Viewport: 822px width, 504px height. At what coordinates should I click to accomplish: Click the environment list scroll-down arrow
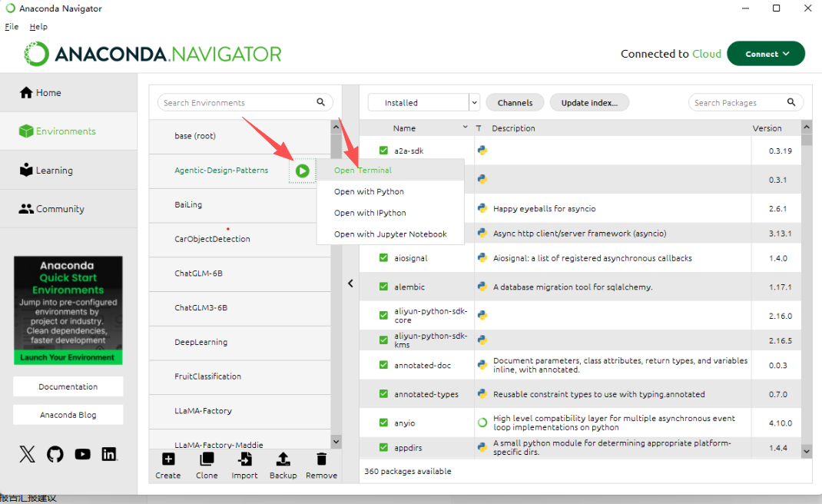coord(336,442)
